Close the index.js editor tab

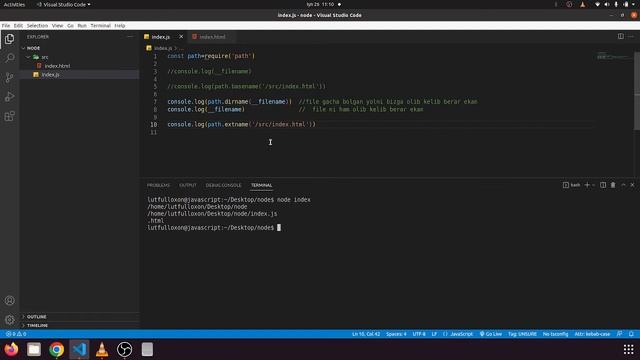click(181, 37)
